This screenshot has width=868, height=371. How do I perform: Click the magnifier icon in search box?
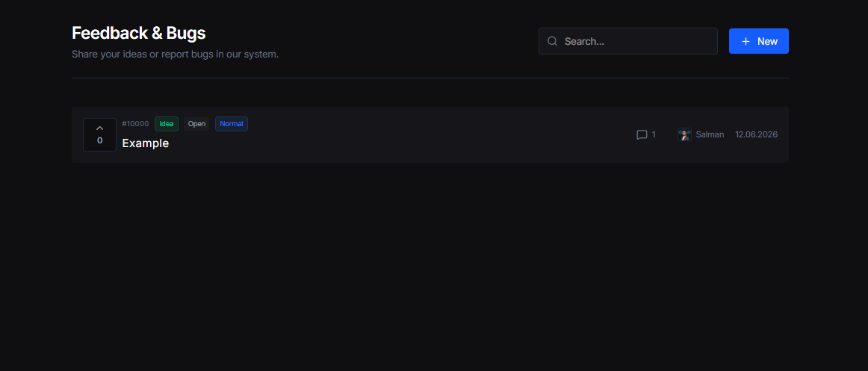coord(552,42)
